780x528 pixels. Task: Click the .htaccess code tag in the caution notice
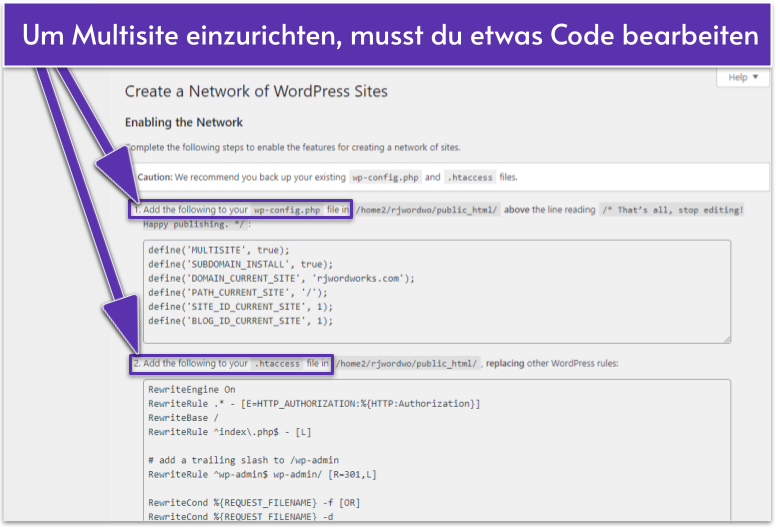point(470,178)
